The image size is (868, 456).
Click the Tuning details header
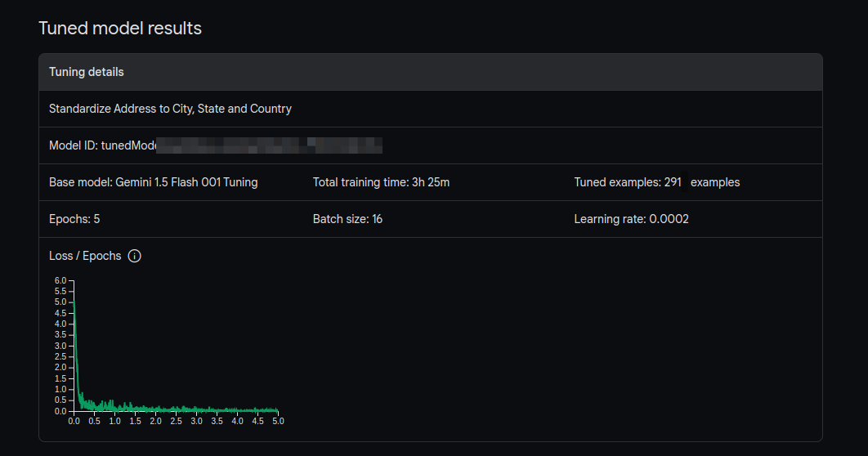87,72
